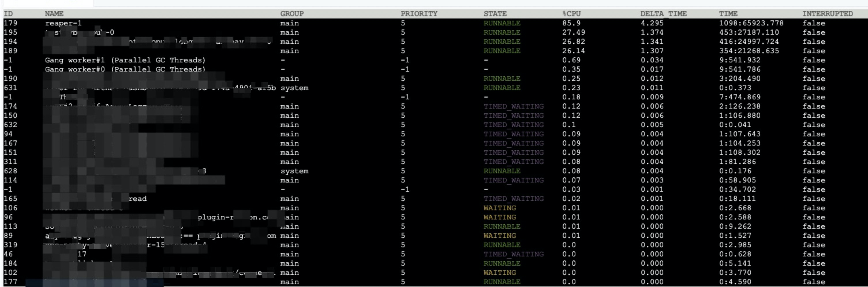This screenshot has width=868, height=287.
Task: Click the time value 1098:65923.778
Action: coord(751,23)
